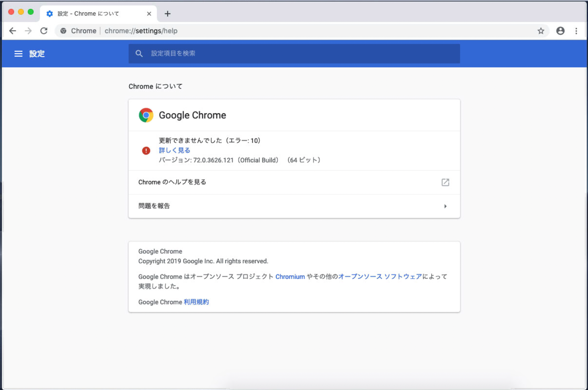This screenshot has height=390, width=588.
Task: Open the 詳しく見る link
Action: click(174, 150)
